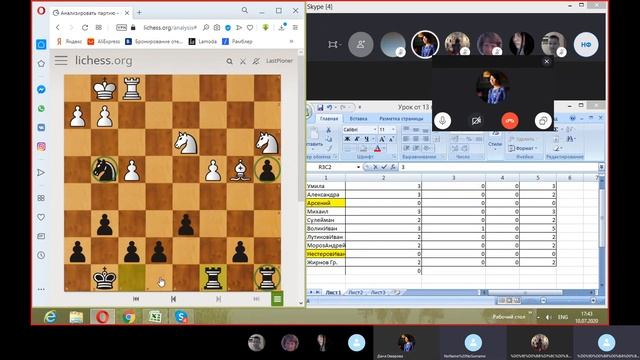Add participants to the Skype call
This screenshot has height=360, width=640.
click(361, 44)
